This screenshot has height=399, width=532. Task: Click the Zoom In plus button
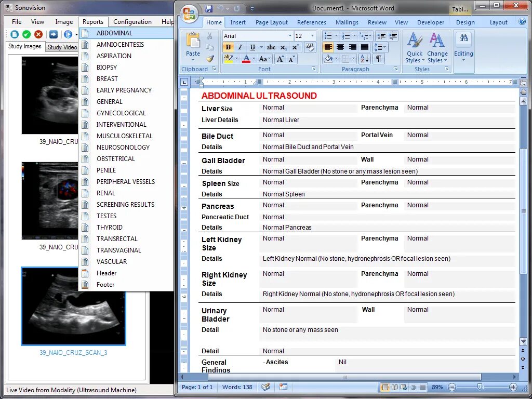pos(513,387)
